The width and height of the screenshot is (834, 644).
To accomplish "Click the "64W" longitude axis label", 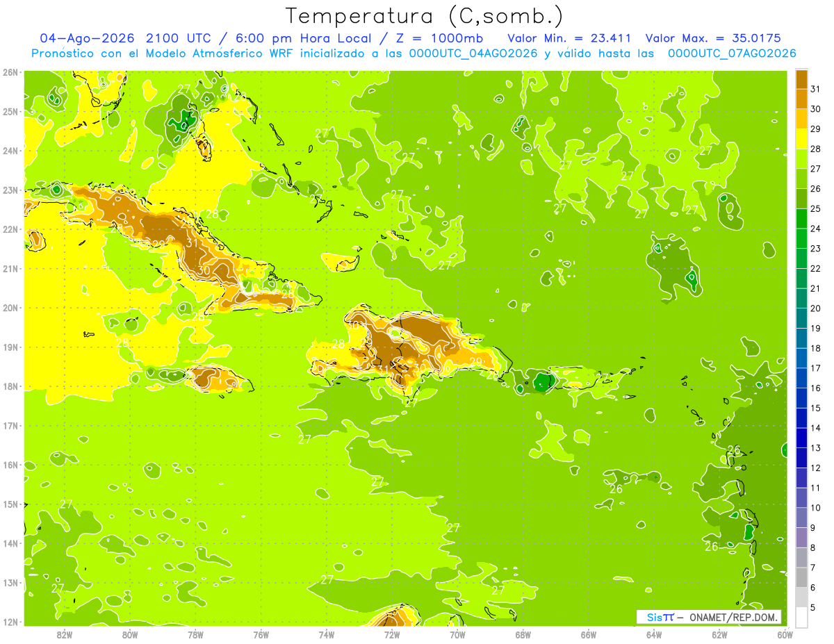I will (x=654, y=634).
